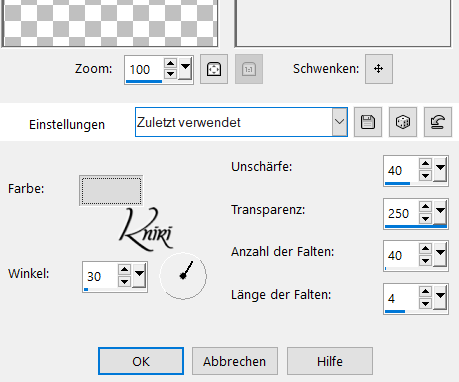The height and width of the screenshot is (382, 459).
Task: Randomize parameters with the dice icon
Action: (403, 122)
